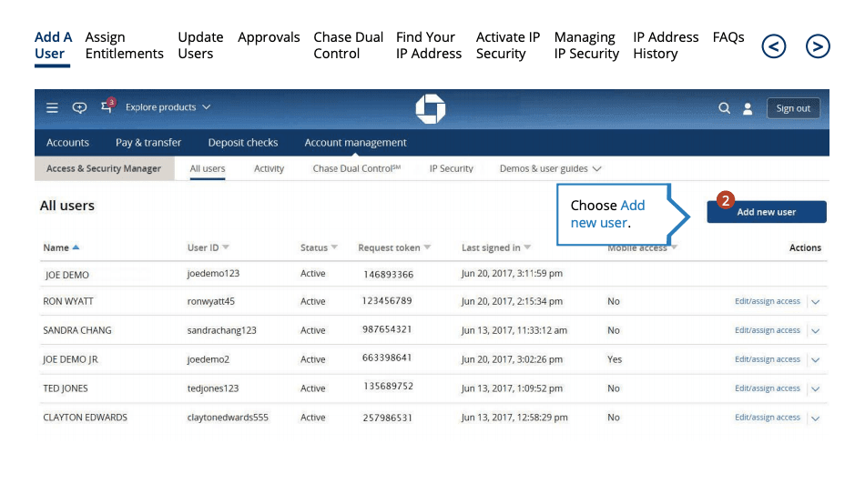The image size is (865, 504).
Task: Go to next guide page arrow
Action: click(x=818, y=46)
